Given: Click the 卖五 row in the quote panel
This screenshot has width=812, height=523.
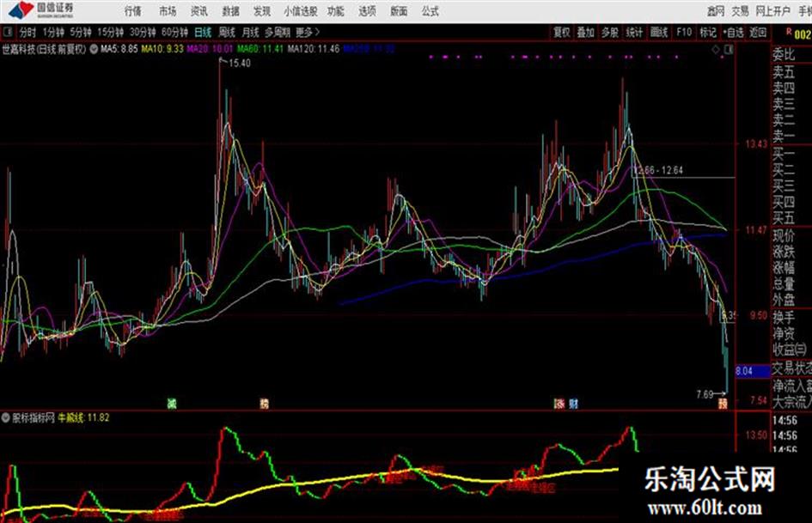Looking at the screenshot, I should [784, 71].
